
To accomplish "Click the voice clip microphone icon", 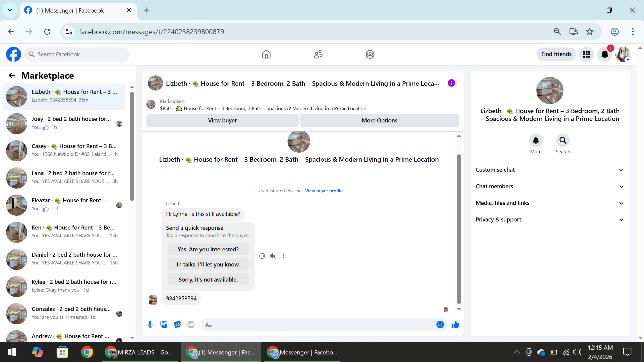I will coord(150,325).
